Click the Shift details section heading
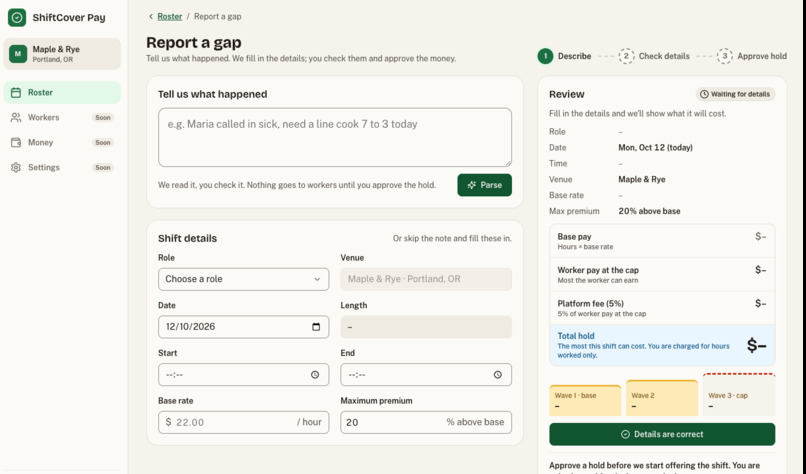Image resolution: width=806 pixels, height=474 pixels. (188, 239)
